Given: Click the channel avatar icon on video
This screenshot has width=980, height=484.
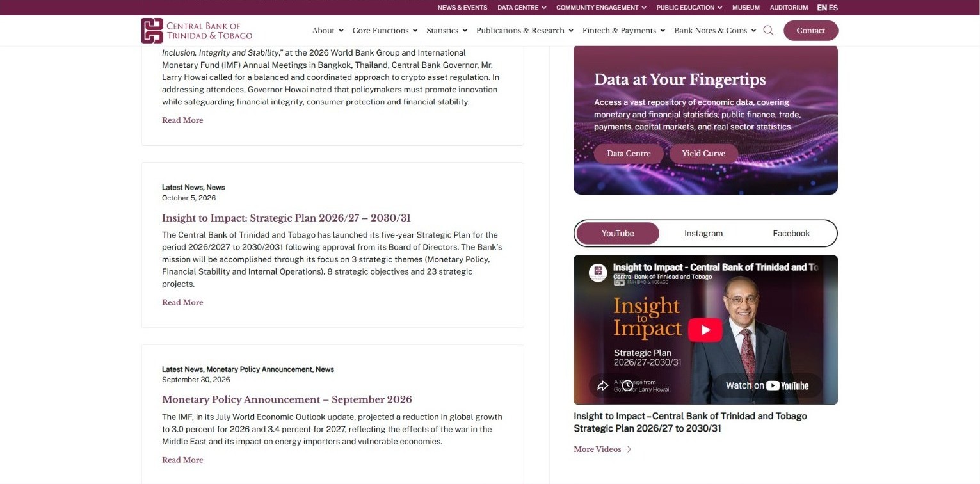Looking at the screenshot, I should (598, 272).
